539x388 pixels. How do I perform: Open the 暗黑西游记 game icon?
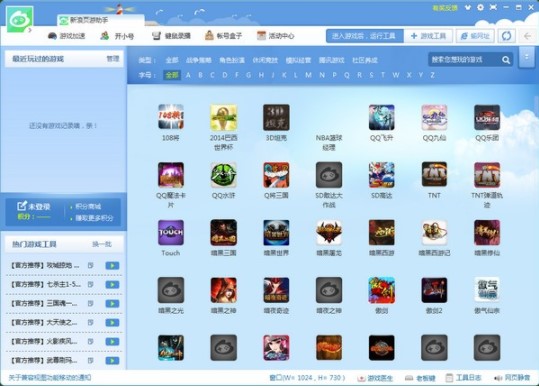pyautogui.click(x=434, y=233)
